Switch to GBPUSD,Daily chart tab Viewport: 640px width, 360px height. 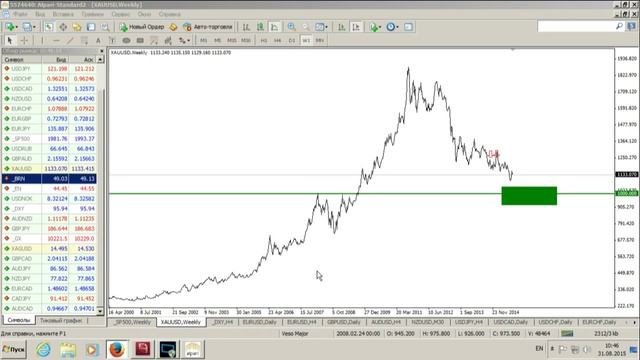(x=344, y=322)
